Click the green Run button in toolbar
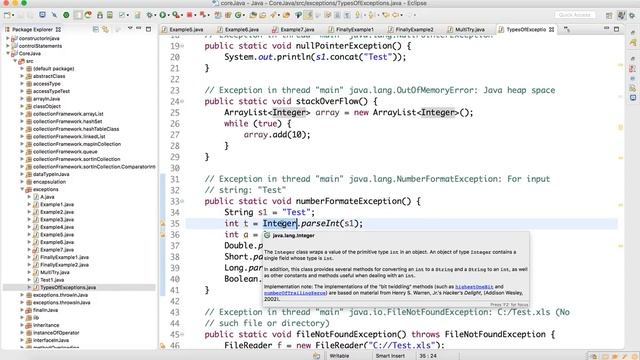 (x=162, y=15)
